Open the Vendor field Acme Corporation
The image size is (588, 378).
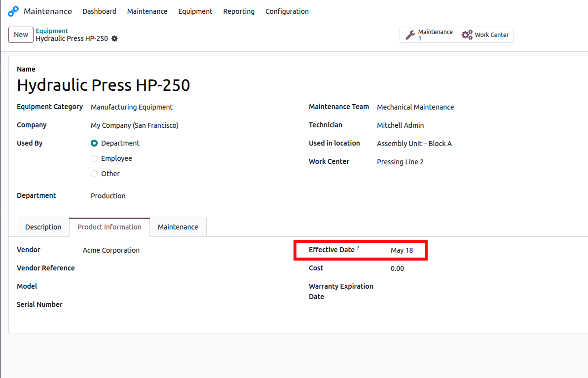(x=111, y=250)
